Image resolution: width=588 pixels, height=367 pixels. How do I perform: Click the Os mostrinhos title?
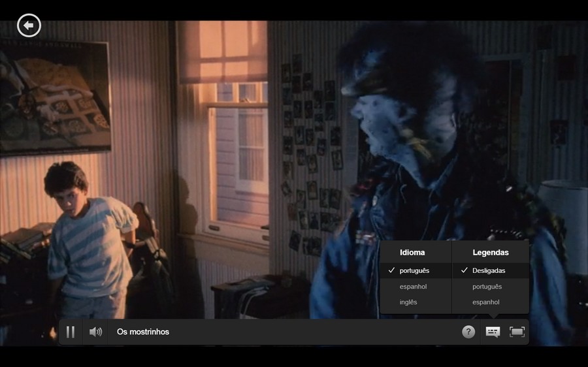point(143,332)
